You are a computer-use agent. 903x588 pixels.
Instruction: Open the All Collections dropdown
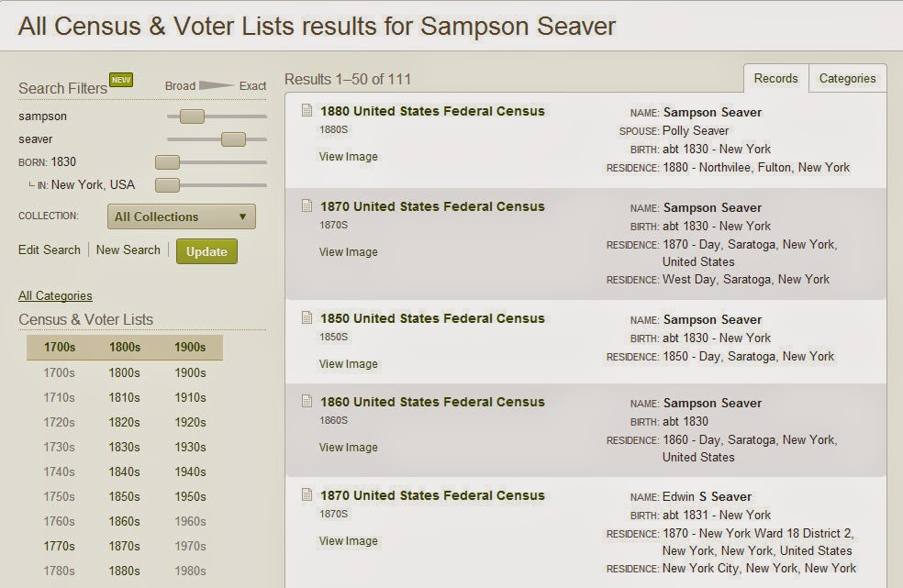pos(182,216)
